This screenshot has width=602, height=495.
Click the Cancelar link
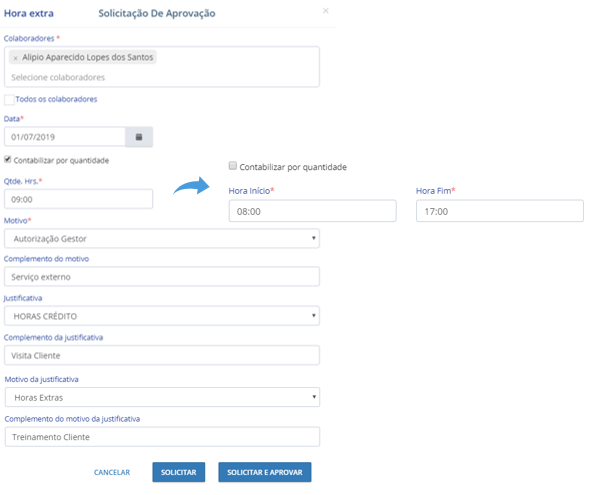pyautogui.click(x=112, y=472)
